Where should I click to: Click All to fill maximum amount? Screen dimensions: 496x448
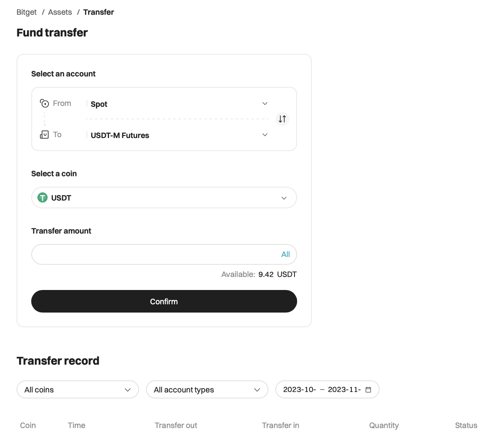(285, 254)
